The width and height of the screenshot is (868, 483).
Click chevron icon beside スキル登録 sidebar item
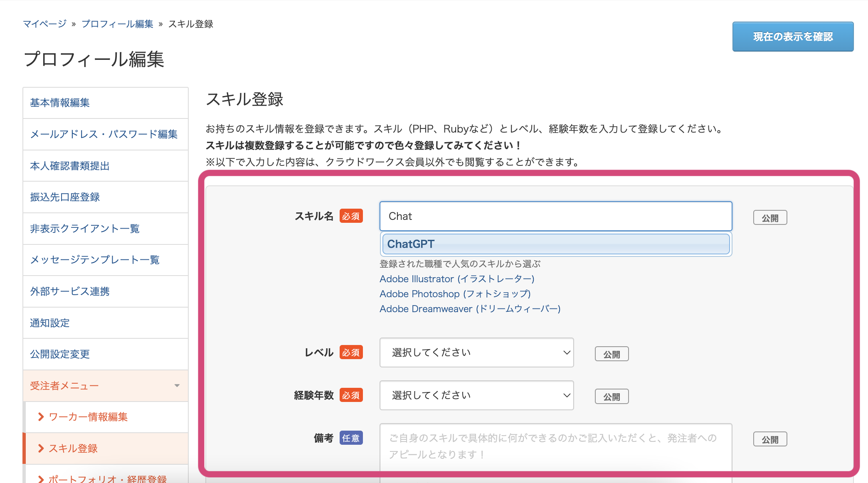point(41,448)
